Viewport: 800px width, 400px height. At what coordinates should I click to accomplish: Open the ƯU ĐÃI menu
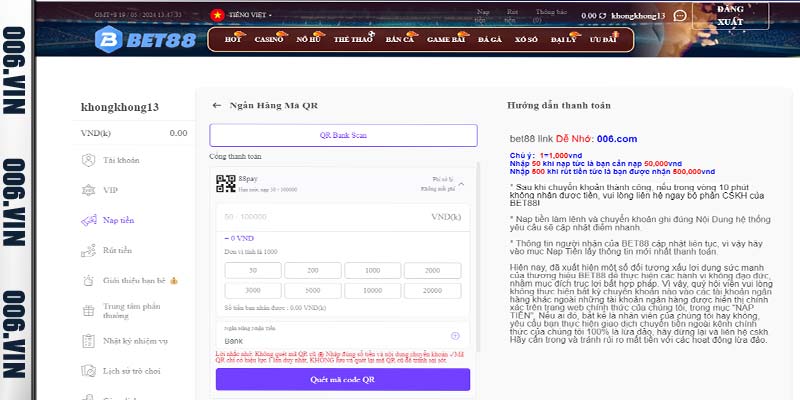click(603, 39)
